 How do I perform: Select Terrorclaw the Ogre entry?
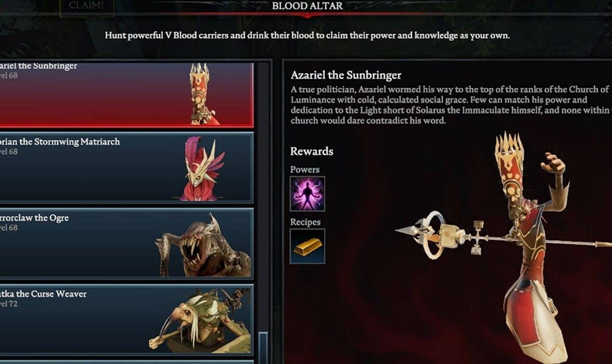pyautogui.click(x=126, y=243)
